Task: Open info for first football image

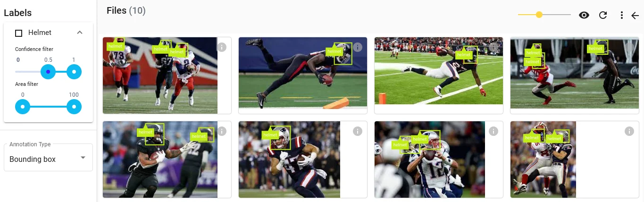Action: point(222,47)
